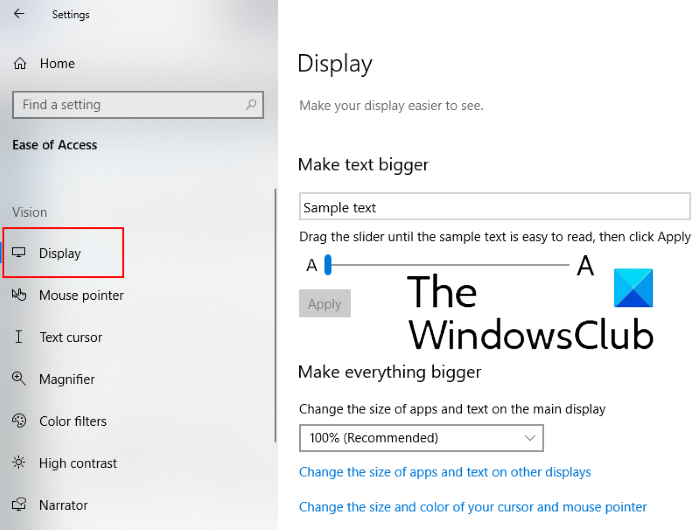Click the Vision section label

29,212
